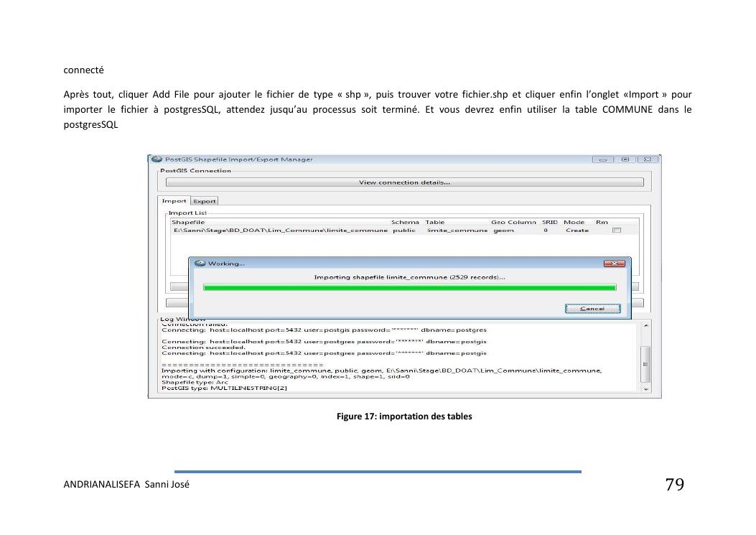
Task: Close the PostGIS Shapefile Import/Export Manager window
Action: click(648, 159)
